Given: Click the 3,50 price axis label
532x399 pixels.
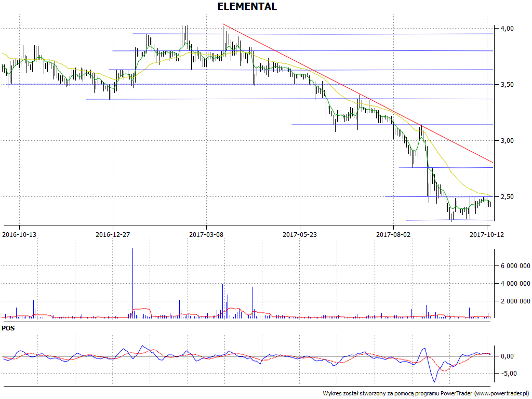Looking at the screenshot, I should coord(507,85).
